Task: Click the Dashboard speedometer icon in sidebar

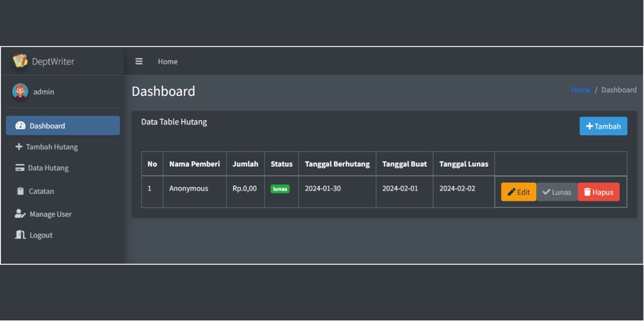Action: click(x=20, y=125)
